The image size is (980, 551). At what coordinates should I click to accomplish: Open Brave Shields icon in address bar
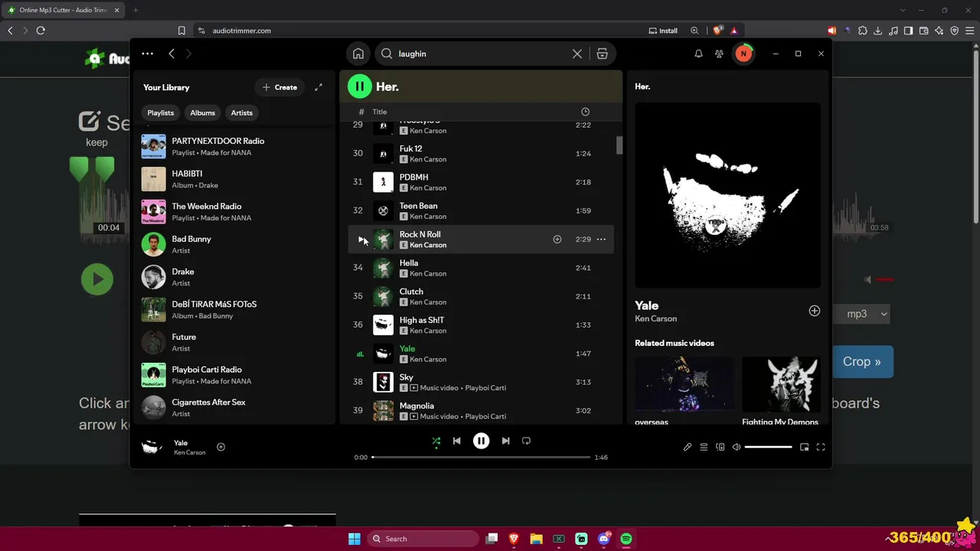[717, 31]
